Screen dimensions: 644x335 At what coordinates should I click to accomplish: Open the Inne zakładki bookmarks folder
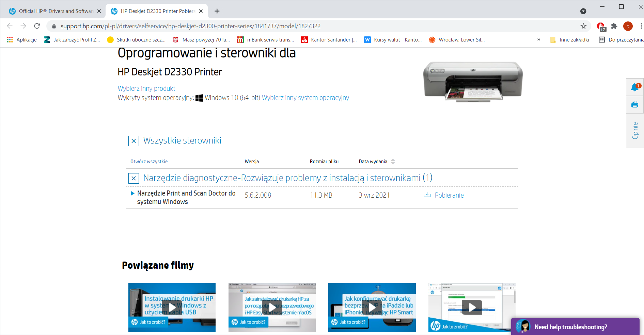pyautogui.click(x=570, y=40)
